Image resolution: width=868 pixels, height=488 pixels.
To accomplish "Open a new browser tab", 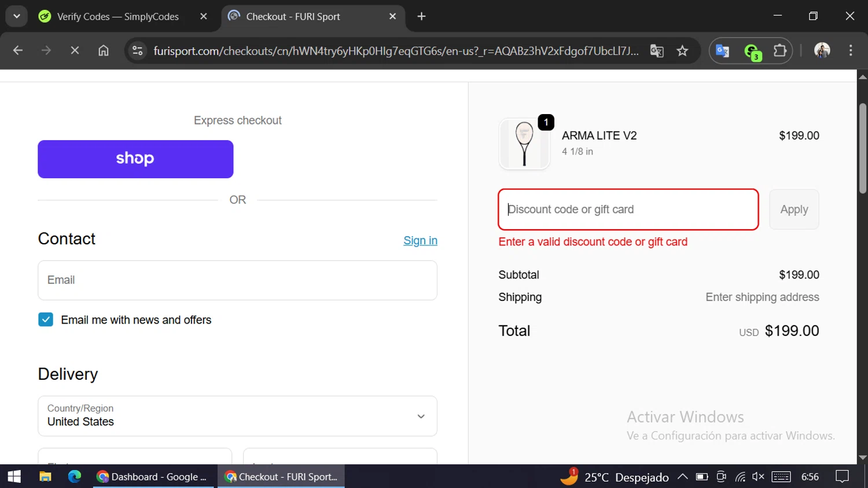I will point(421,17).
